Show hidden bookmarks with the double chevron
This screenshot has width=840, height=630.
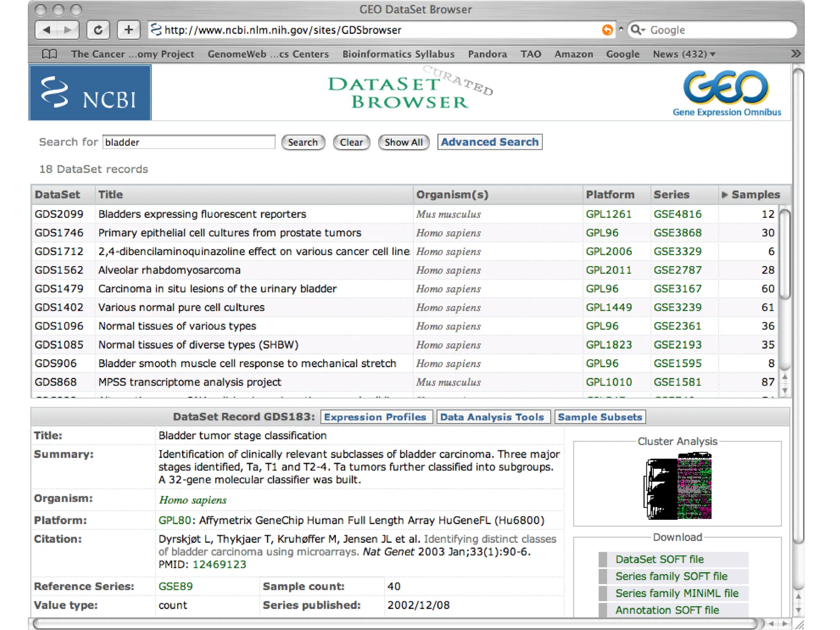[795, 54]
